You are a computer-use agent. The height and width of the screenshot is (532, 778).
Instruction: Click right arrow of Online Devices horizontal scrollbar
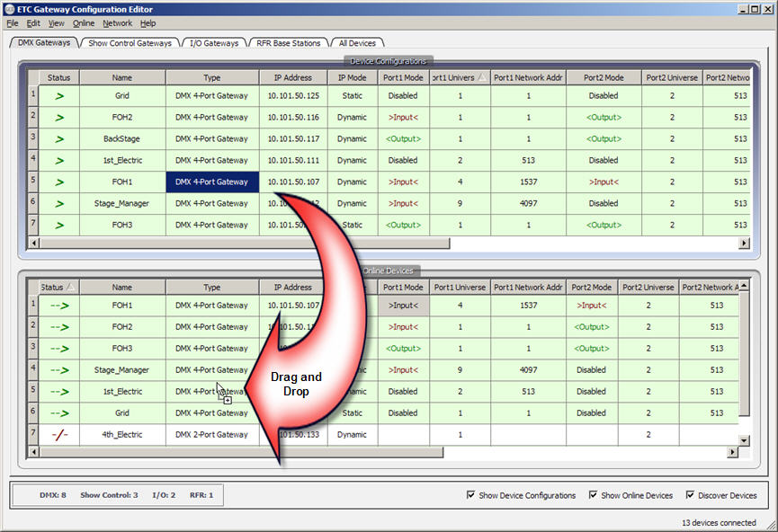(x=733, y=452)
